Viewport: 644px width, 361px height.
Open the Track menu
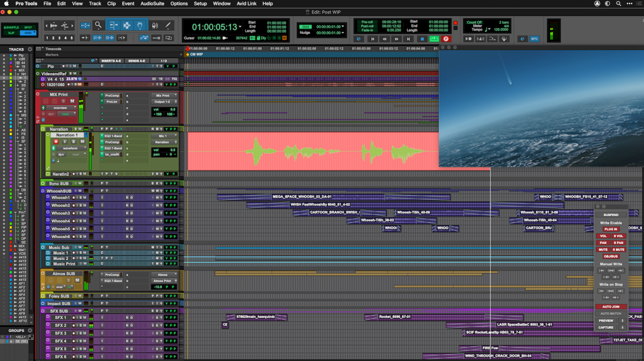tap(95, 3)
